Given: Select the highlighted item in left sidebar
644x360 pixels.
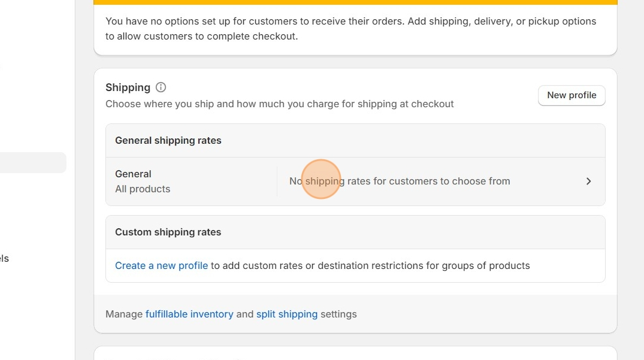Looking at the screenshot, I should [x=33, y=163].
